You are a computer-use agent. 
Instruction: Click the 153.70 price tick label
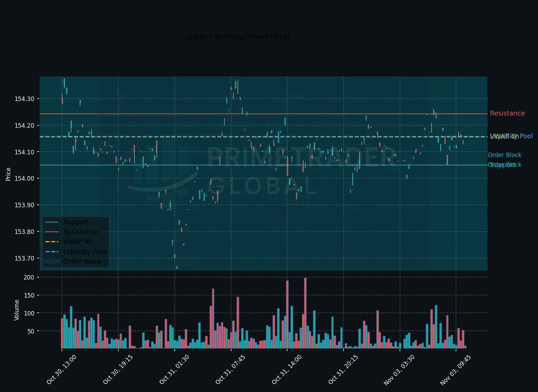24,258
